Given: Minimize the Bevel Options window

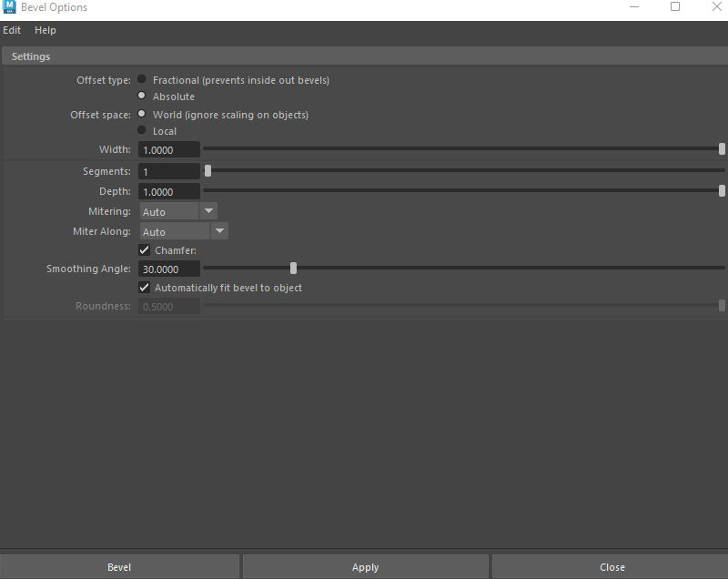Looking at the screenshot, I should pyautogui.click(x=634, y=6).
